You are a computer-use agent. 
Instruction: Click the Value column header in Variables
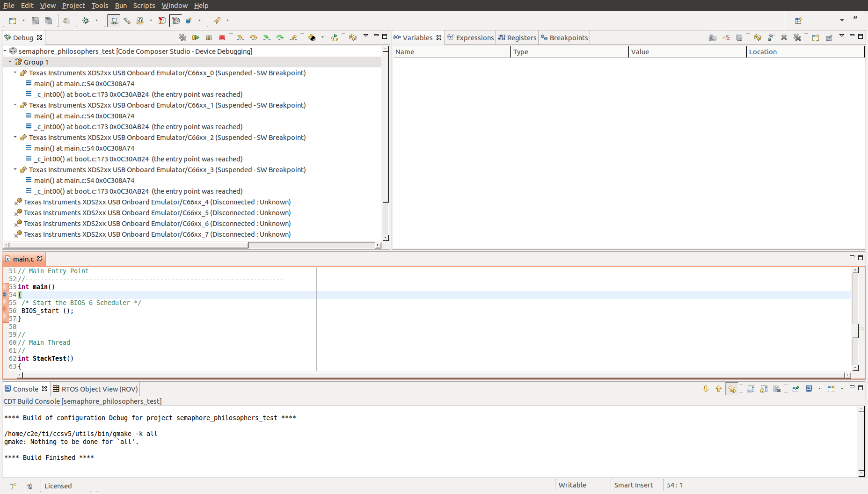tap(687, 51)
